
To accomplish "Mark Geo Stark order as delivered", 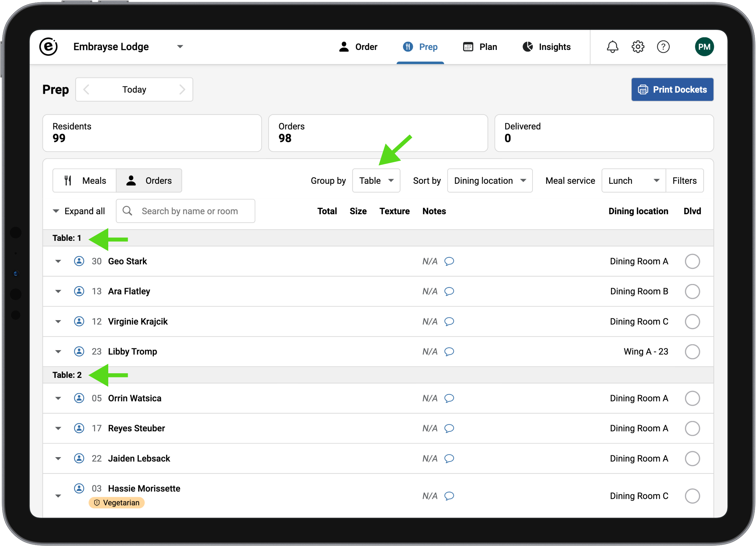I will coord(692,261).
